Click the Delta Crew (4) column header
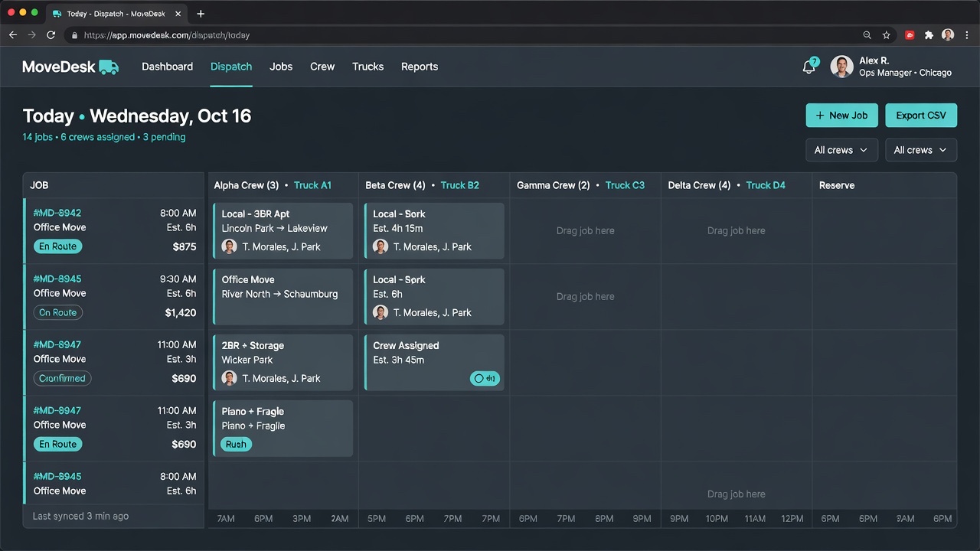Screen dimensions: 980x551 (699, 185)
